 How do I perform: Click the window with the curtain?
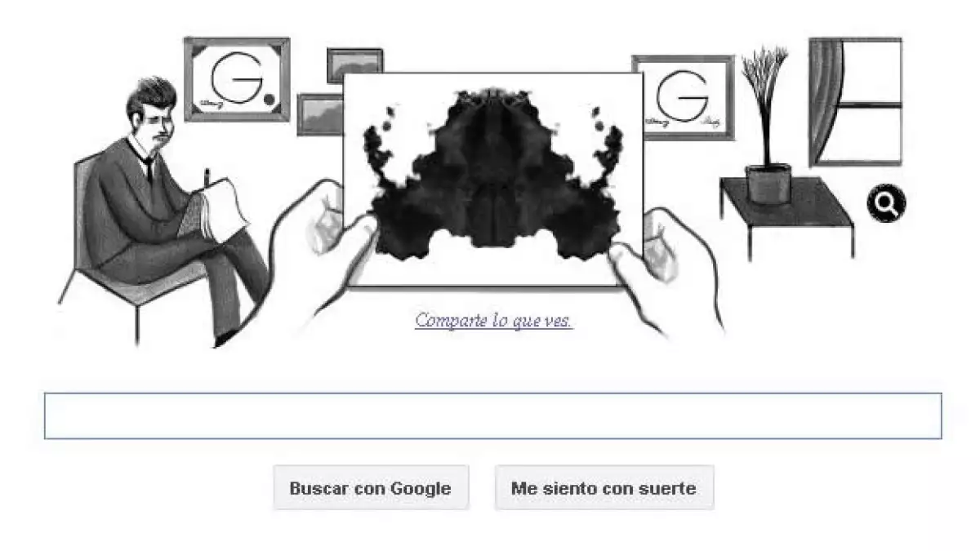click(x=855, y=102)
